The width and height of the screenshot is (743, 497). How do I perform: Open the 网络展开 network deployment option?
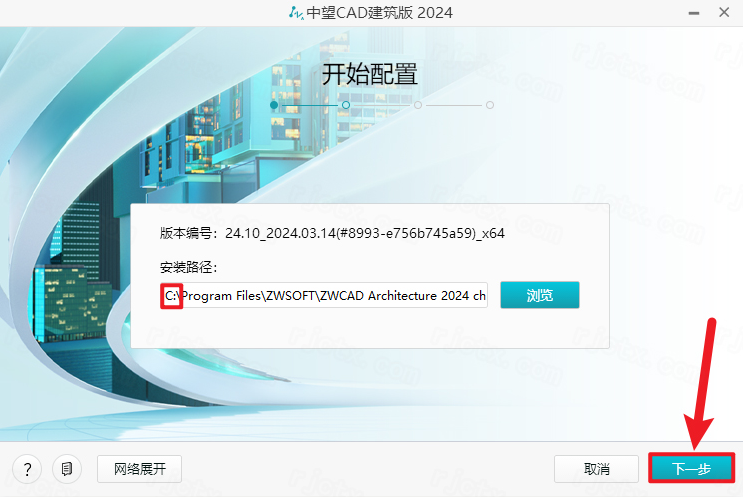click(139, 468)
